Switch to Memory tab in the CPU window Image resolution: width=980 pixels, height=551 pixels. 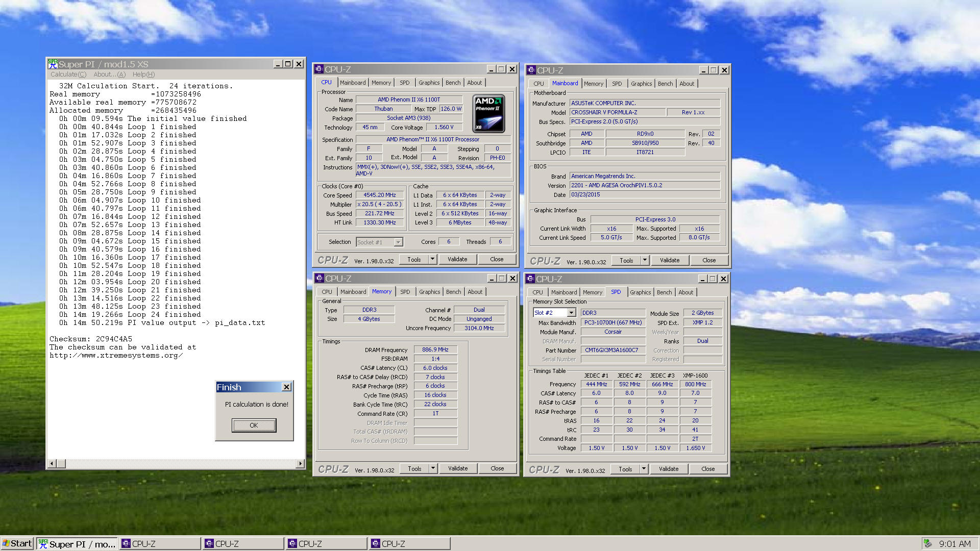point(381,83)
